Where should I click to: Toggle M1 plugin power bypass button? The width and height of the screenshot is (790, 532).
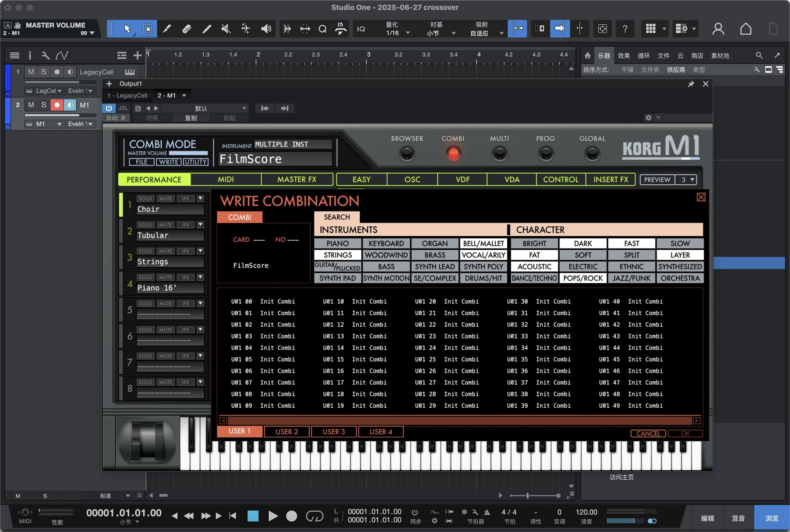109,108
